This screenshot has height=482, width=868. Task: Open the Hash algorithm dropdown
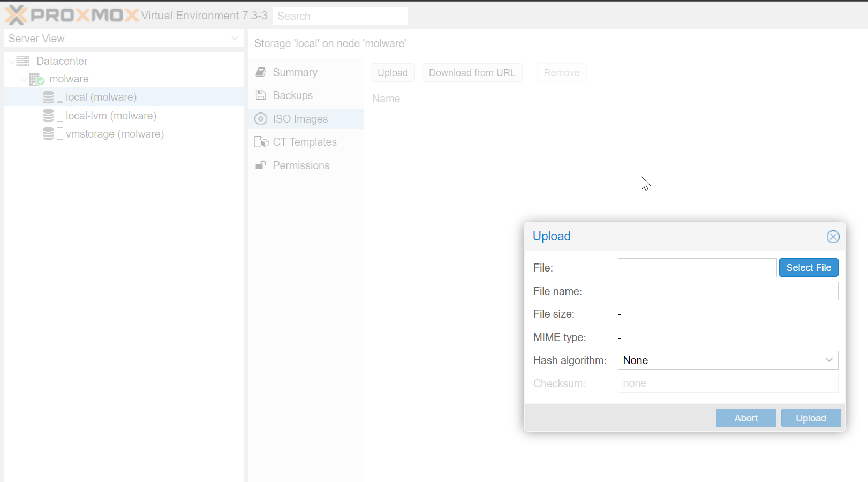(829, 360)
